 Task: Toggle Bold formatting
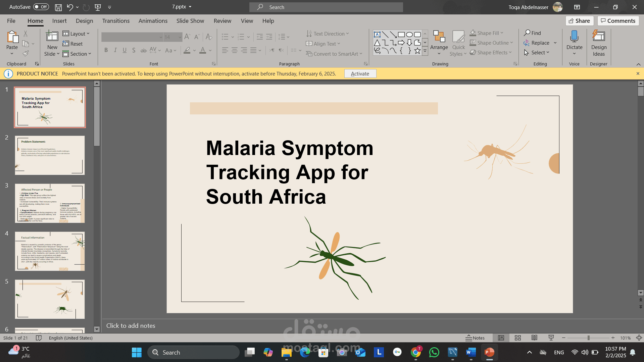coord(106,50)
